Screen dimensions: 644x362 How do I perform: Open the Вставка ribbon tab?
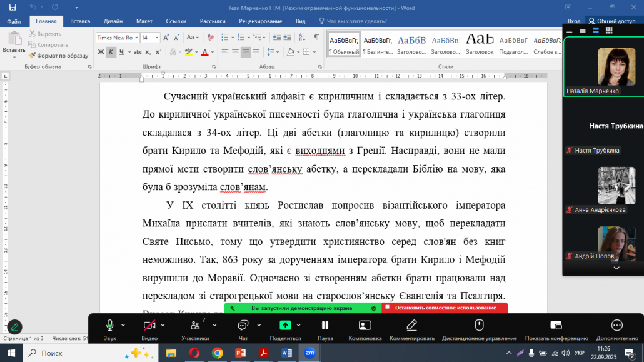80,21
